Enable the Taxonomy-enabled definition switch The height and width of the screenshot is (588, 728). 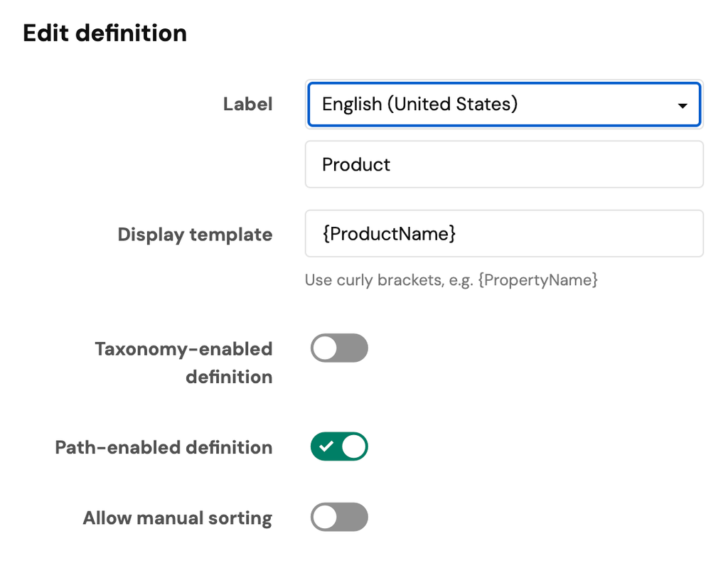[x=339, y=348]
